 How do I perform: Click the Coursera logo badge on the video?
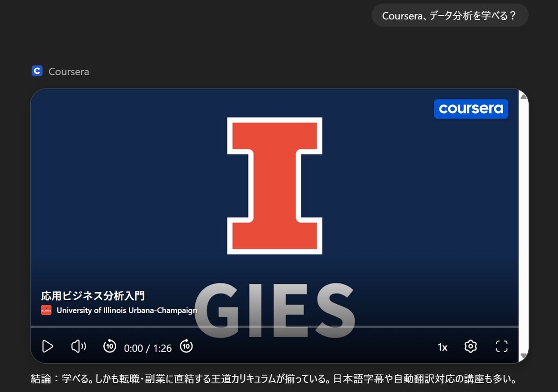point(471,109)
